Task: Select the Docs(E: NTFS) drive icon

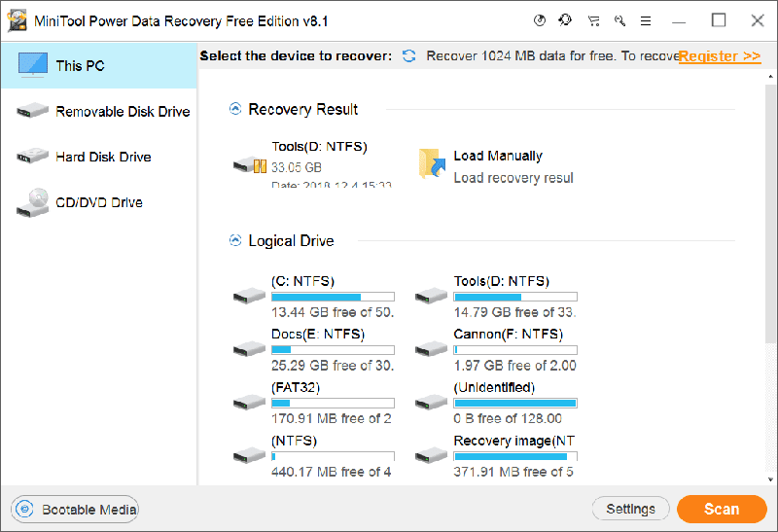Action: tap(249, 349)
